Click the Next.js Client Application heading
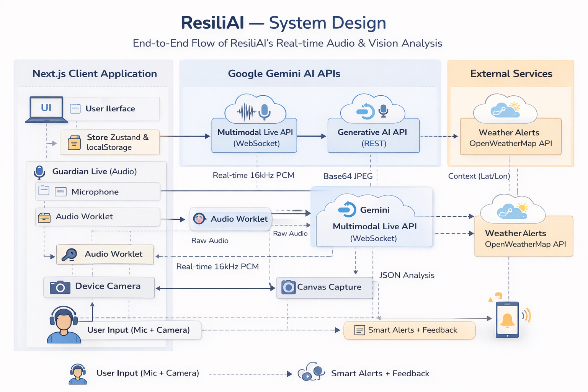588x392 pixels. 95,73
